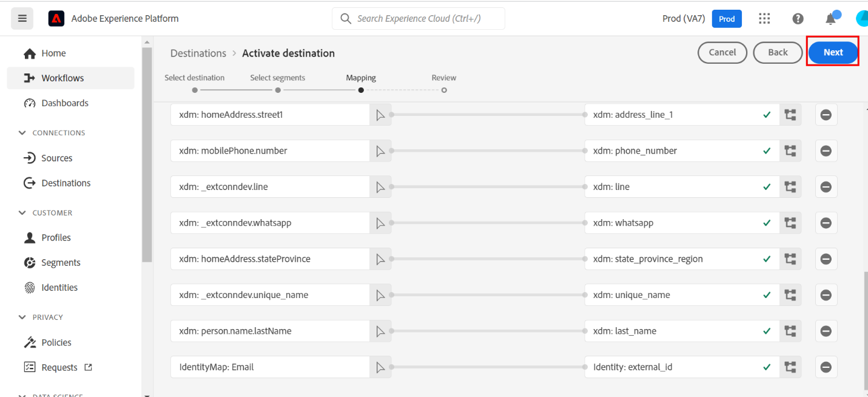Open the help question mark icon
Image resolution: width=868 pixels, height=397 pixels.
click(x=798, y=19)
